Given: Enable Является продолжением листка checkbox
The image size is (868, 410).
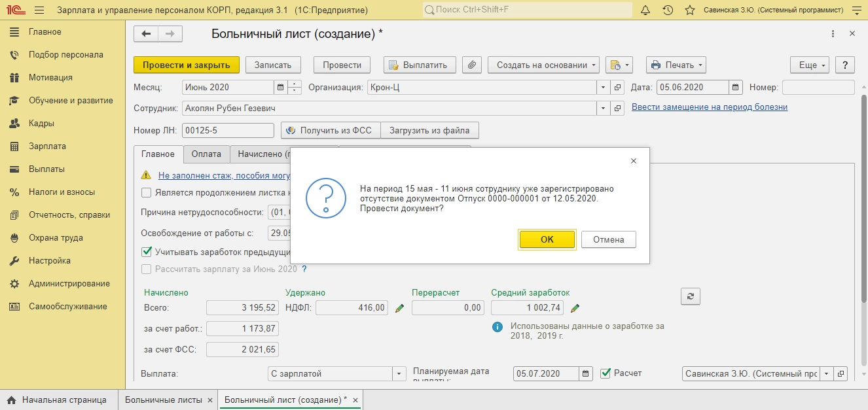Looking at the screenshot, I should click(x=147, y=192).
